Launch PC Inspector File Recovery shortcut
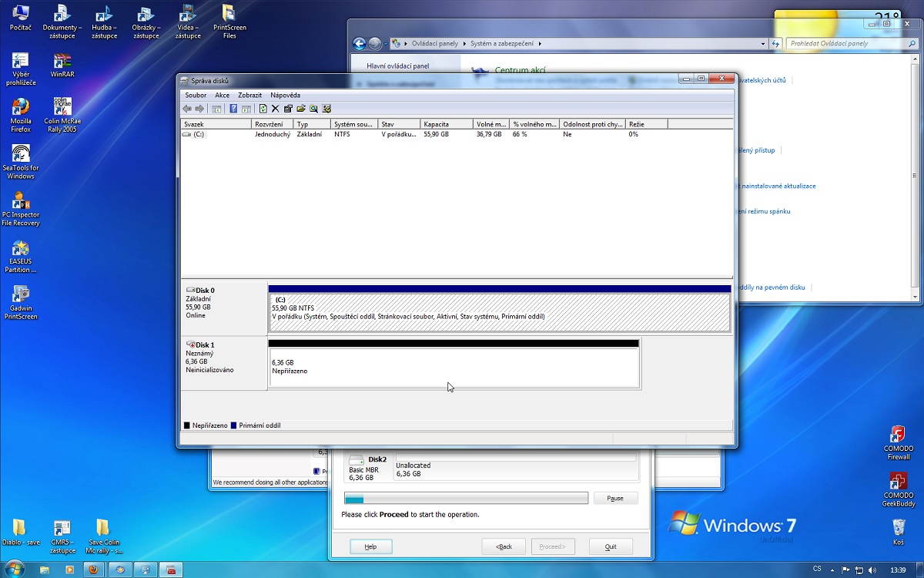The width and height of the screenshot is (924, 578). click(21, 209)
